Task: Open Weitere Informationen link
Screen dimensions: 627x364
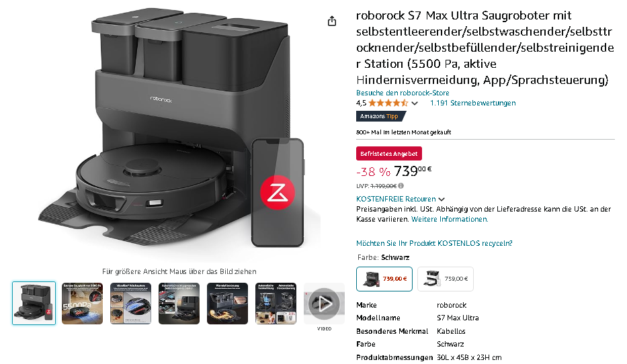Action: pos(450,219)
